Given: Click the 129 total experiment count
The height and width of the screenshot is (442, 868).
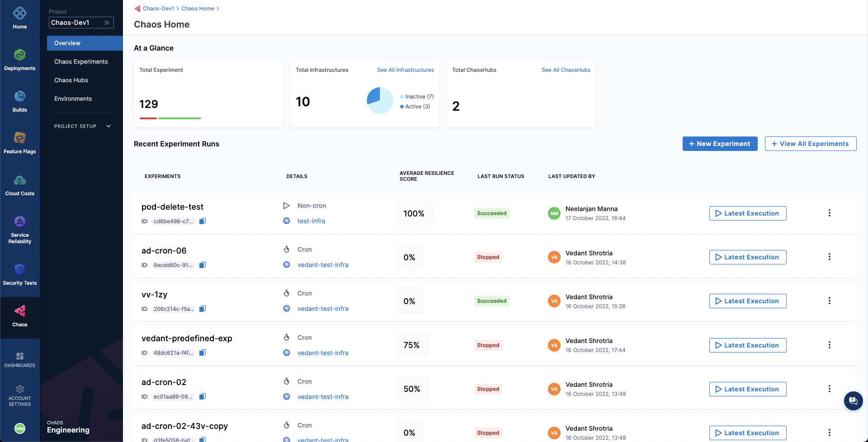Looking at the screenshot, I should pyautogui.click(x=149, y=104).
